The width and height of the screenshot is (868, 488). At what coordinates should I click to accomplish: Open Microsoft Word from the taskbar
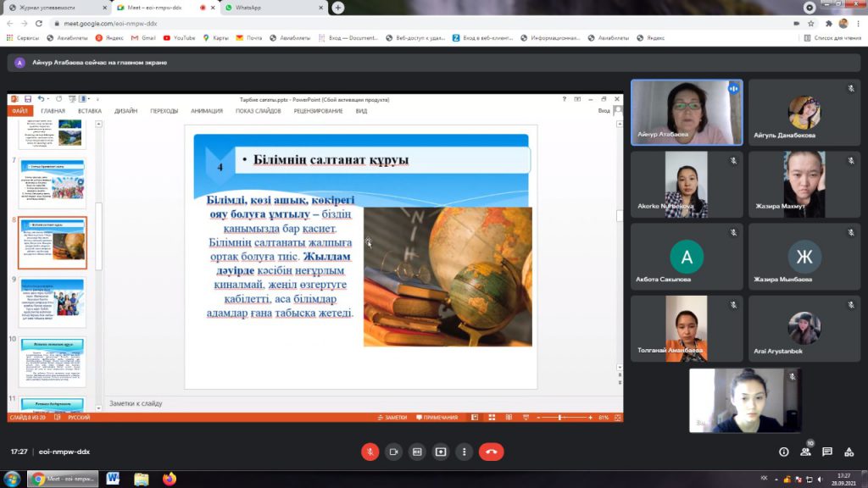[113, 479]
